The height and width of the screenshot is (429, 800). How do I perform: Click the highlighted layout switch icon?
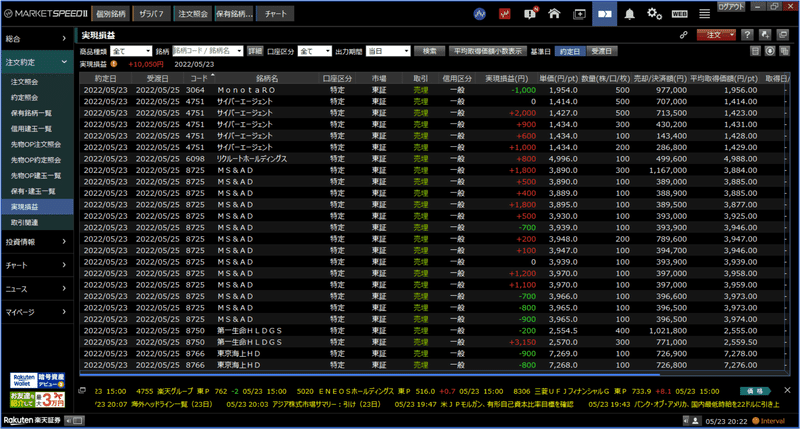coord(605,14)
